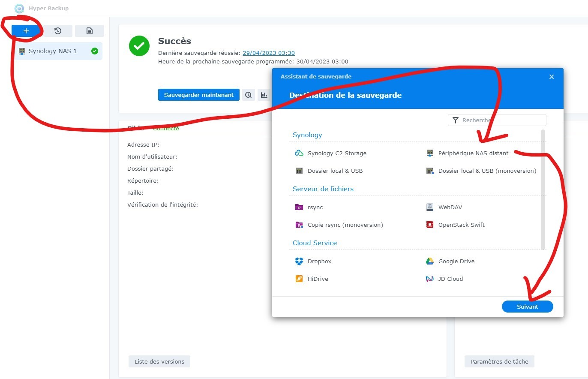
Task: Click the Suivant button
Action: tap(527, 307)
